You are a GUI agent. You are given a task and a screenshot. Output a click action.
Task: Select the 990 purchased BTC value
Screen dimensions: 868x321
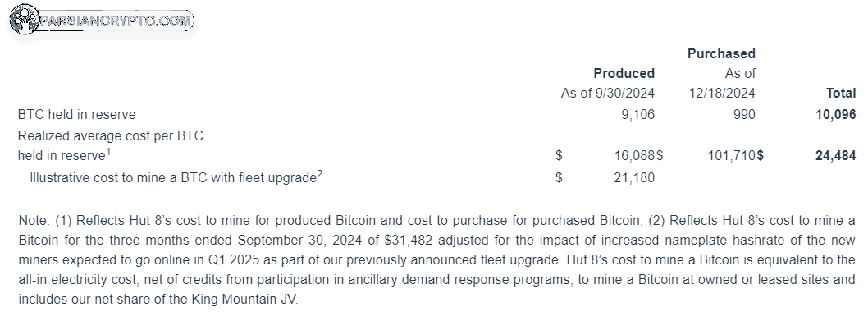coord(745,115)
